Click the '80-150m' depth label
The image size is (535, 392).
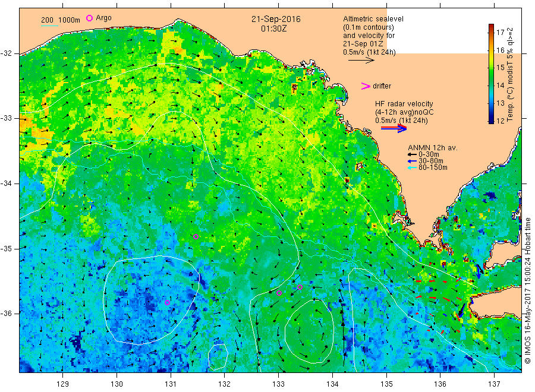pyautogui.click(x=433, y=167)
